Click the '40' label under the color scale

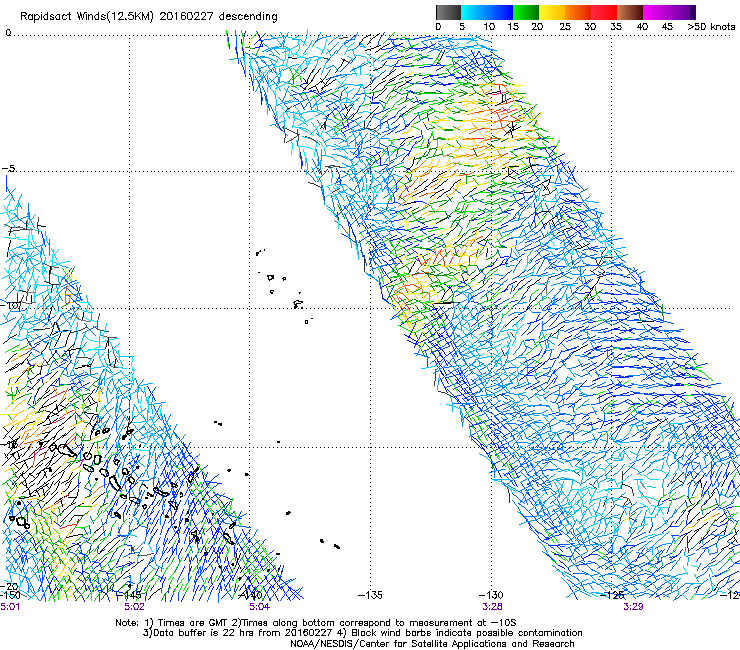click(642, 26)
